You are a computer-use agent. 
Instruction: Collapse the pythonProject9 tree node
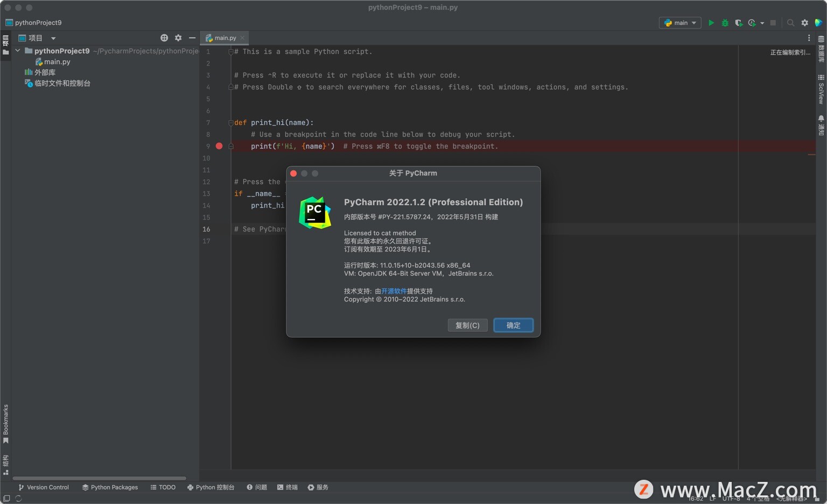pyautogui.click(x=18, y=51)
